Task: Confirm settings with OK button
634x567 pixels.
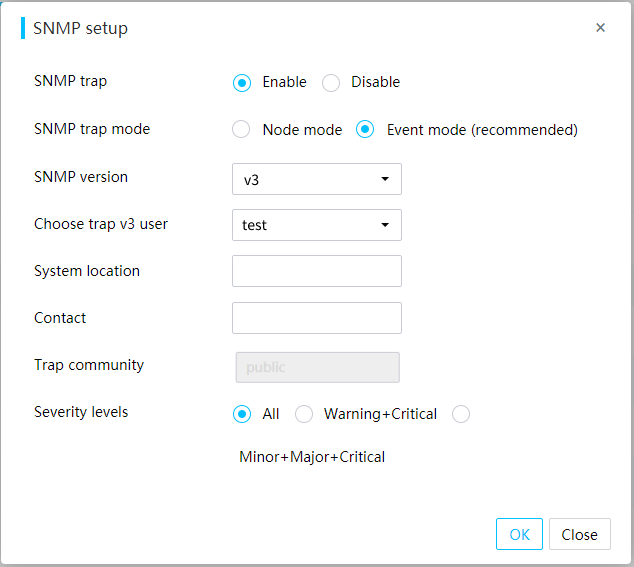Action: click(519, 534)
